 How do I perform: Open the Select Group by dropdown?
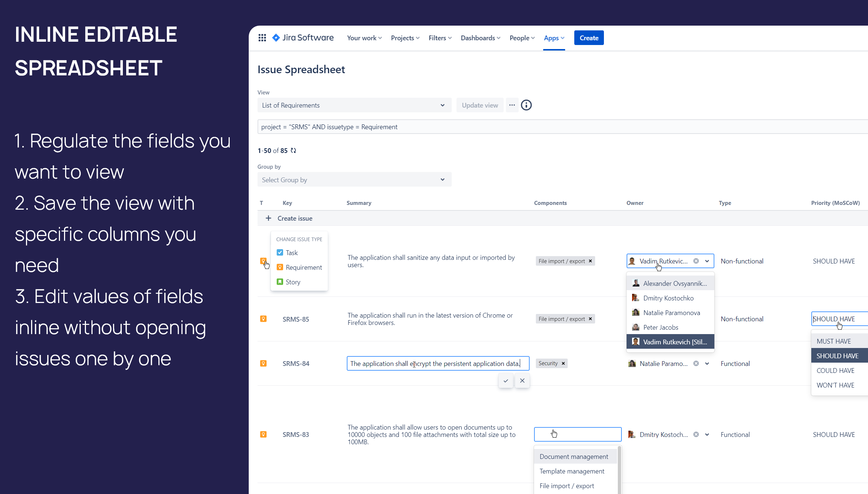point(354,180)
